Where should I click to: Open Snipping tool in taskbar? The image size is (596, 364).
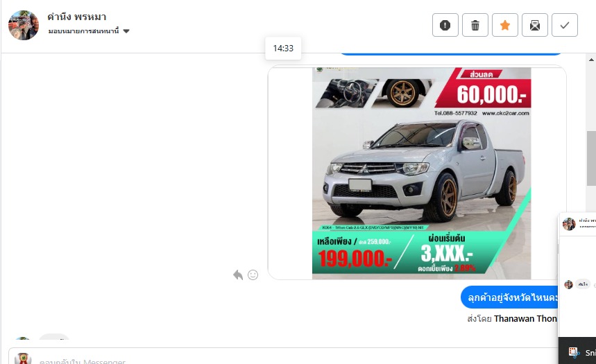578,352
